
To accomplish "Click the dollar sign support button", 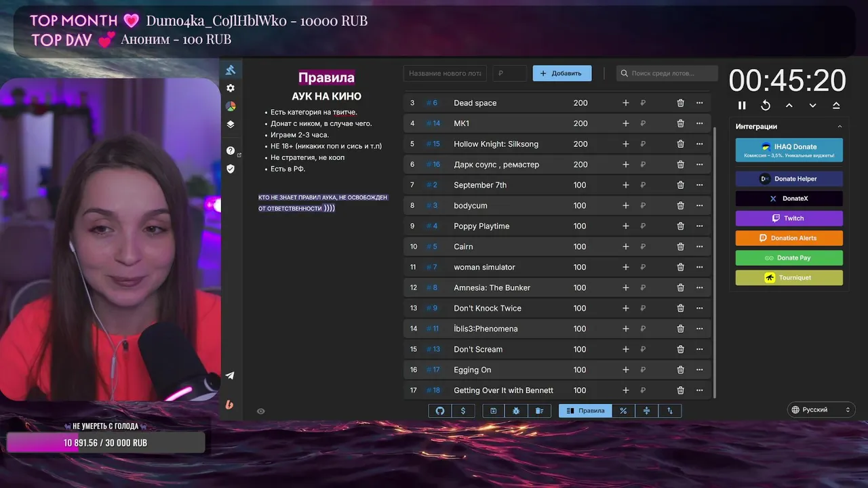I will pos(462,411).
